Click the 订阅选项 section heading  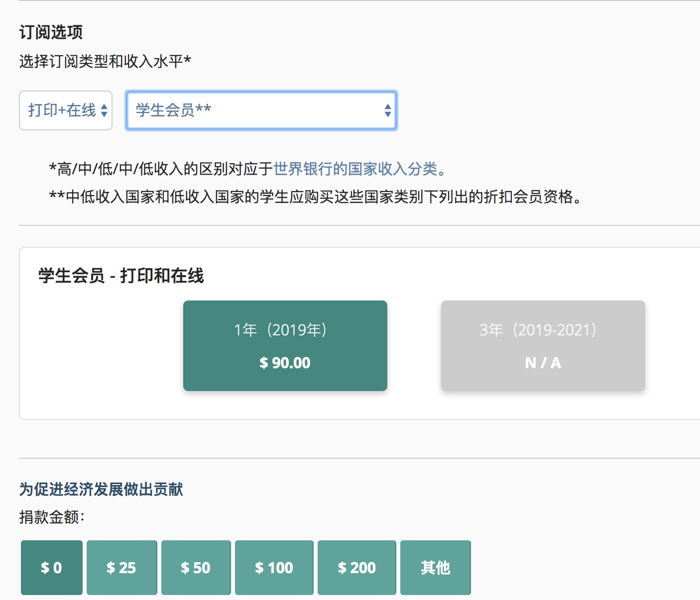[51, 32]
